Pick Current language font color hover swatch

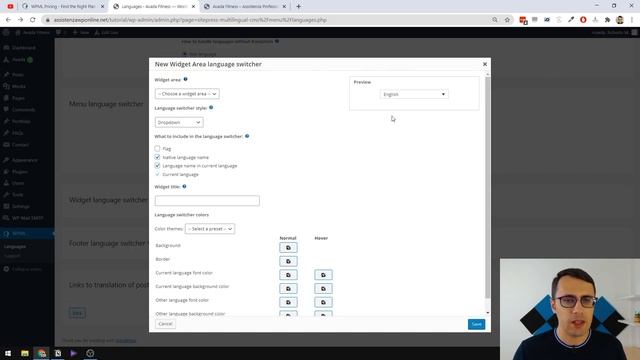[323, 275]
